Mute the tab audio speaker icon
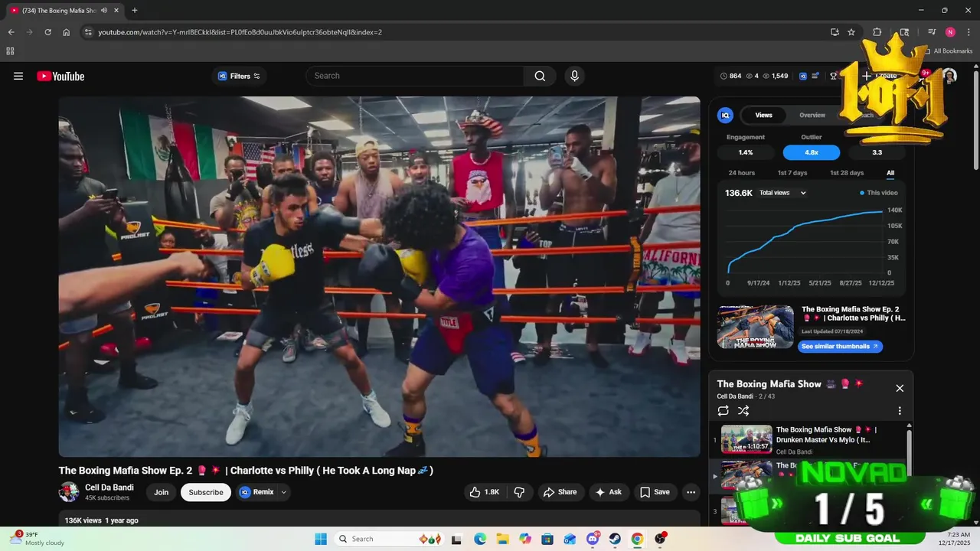This screenshot has height=551, width=980. 104,10
